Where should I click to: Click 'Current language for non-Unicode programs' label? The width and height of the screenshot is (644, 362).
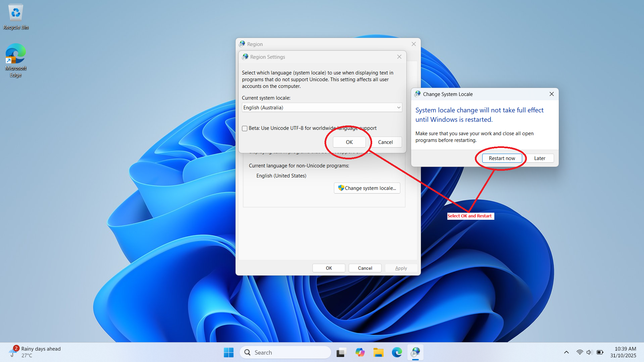click(x=299, y=166)
